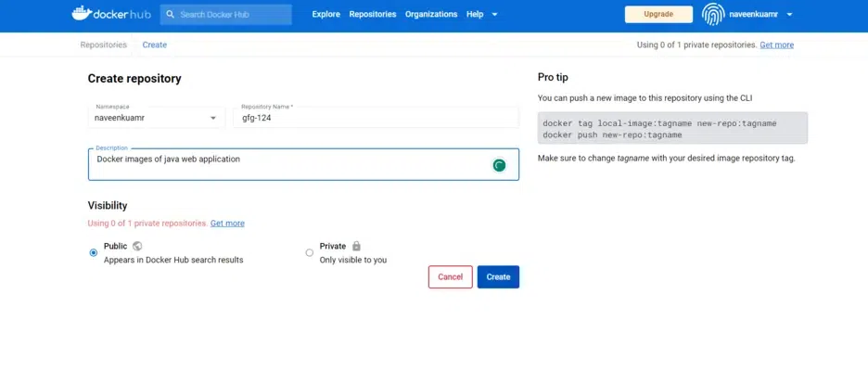Open the naveenkuamr account dropdown arrow
This screenshot has width=868, height=371.
(x=789, y=15)
